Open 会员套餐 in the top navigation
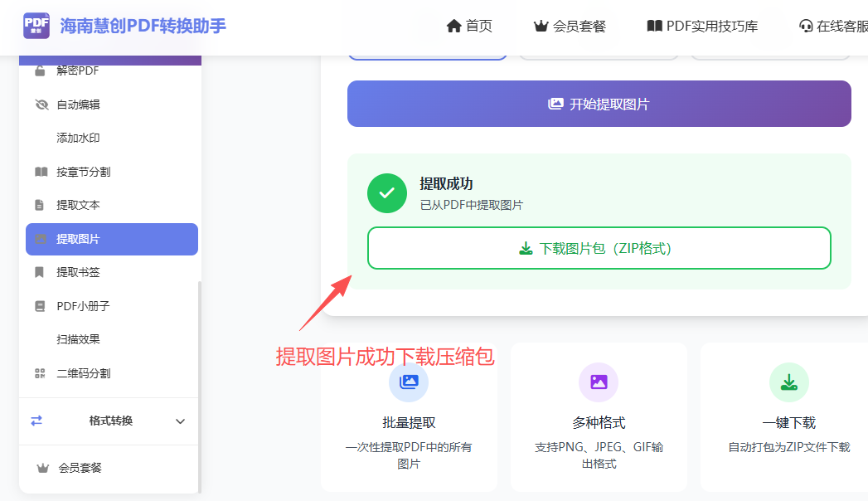Viewport: 868px width, 501px height. 570,26
